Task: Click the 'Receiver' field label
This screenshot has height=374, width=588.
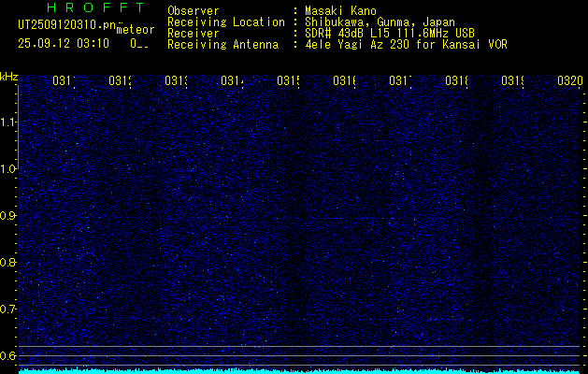Action: pos(194,34)
